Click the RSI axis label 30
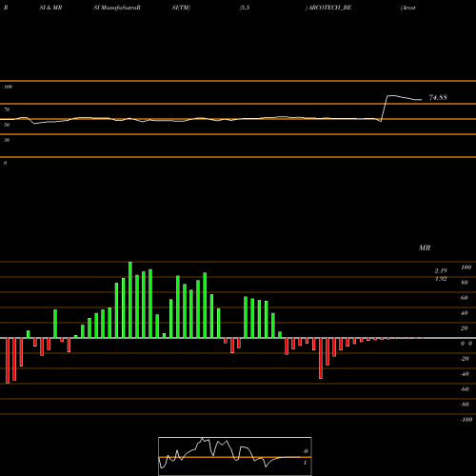 [7, 140]
